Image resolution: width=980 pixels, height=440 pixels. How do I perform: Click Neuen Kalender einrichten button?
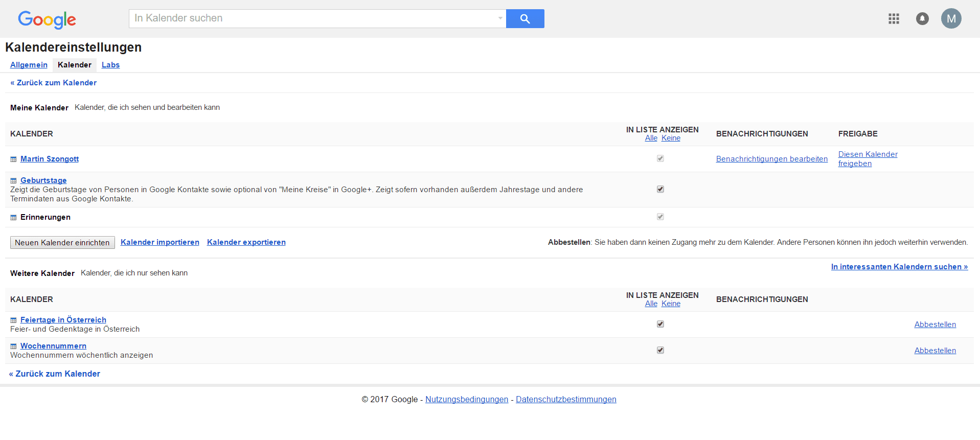pyautogui.click(x=62, y=242)
